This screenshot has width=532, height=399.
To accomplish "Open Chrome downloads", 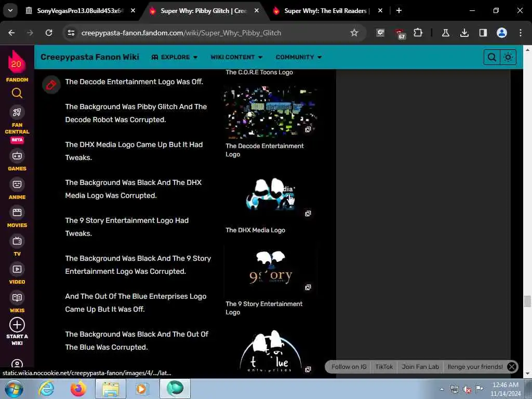I will 464,33.
